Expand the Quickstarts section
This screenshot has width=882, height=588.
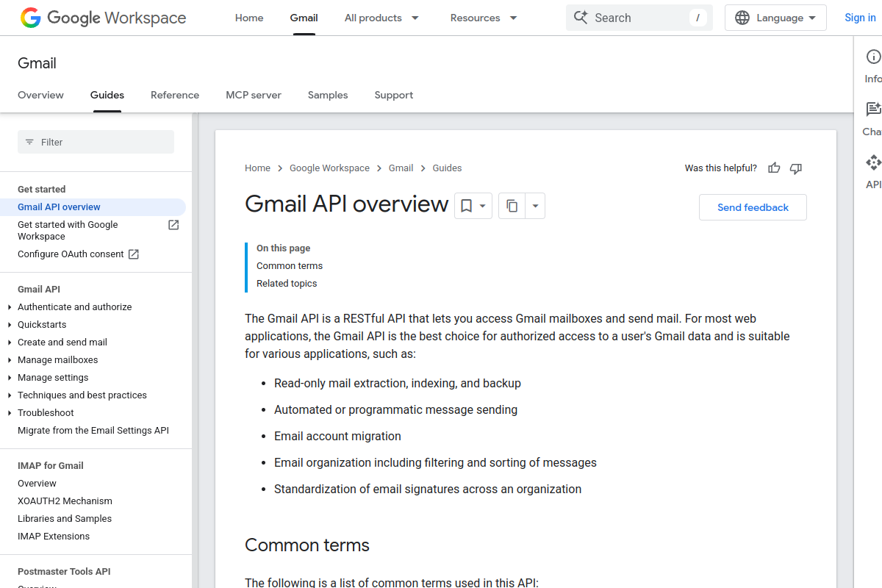[x=10, y=325]
